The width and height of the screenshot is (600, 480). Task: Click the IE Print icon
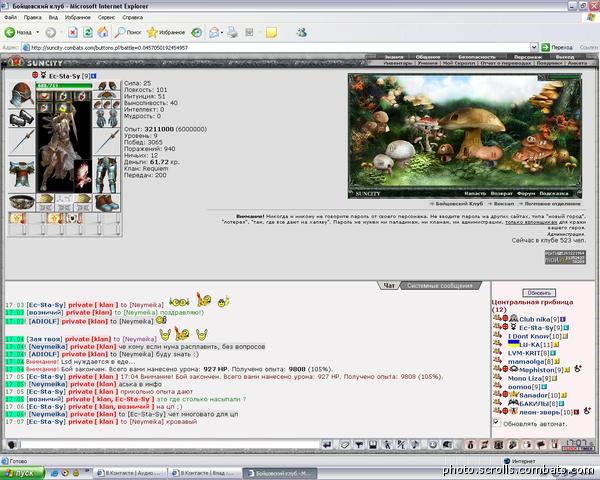coord(232,33)
